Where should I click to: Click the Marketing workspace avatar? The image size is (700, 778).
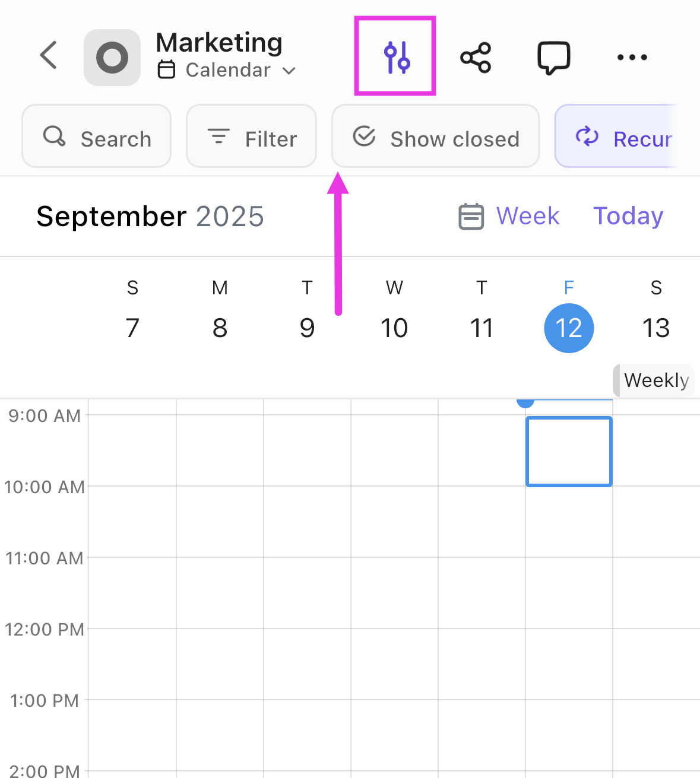[112, 57]
